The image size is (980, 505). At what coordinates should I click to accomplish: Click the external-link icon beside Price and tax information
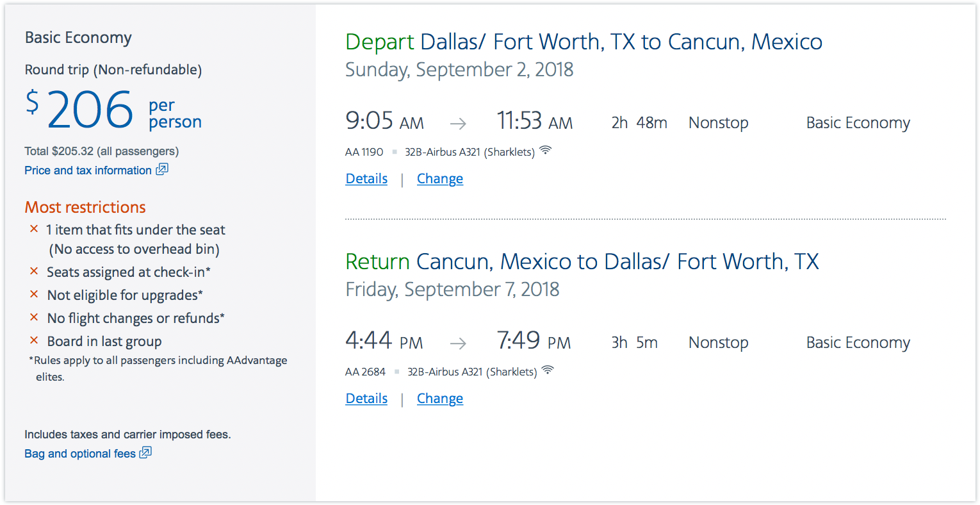[162, 169]
